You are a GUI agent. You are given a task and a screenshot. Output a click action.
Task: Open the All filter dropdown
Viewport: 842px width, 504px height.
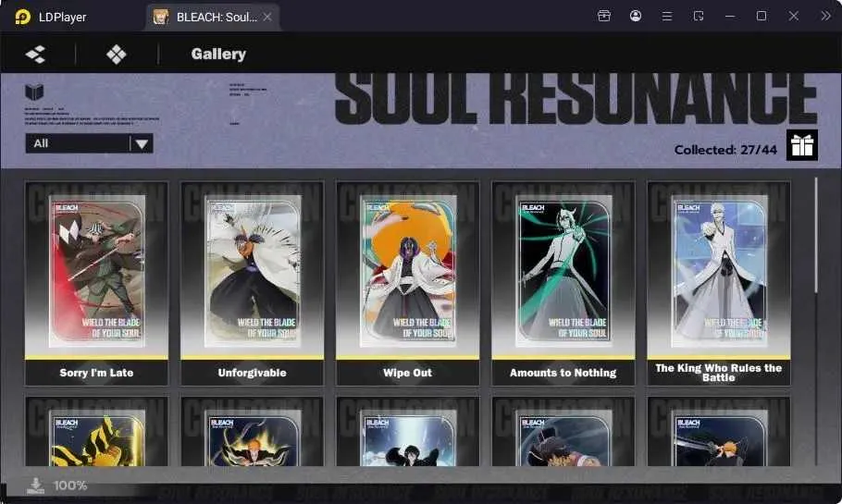click(x=89, y=143)
